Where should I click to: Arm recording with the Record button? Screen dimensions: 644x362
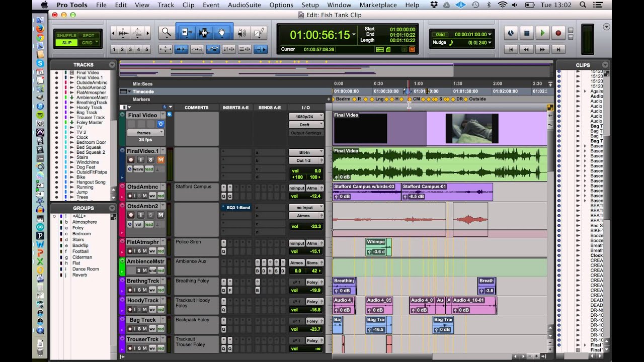tap(558, 33)
